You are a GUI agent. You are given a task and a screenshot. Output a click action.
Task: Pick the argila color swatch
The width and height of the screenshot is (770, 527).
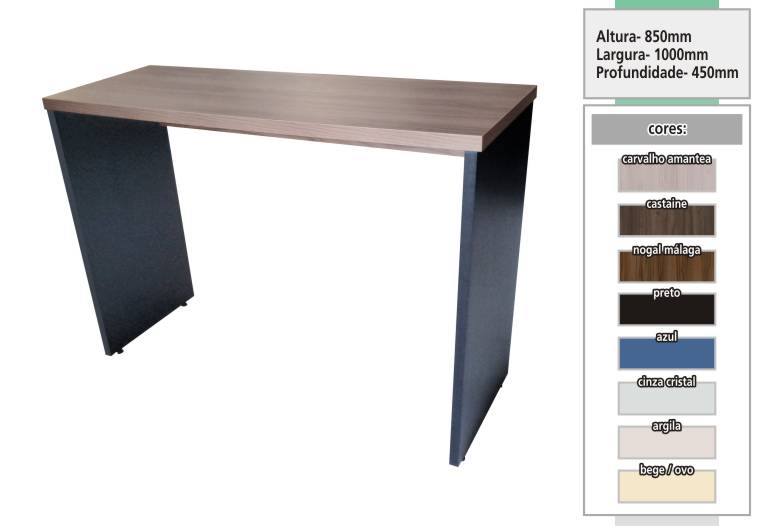[x=666, y=443]
